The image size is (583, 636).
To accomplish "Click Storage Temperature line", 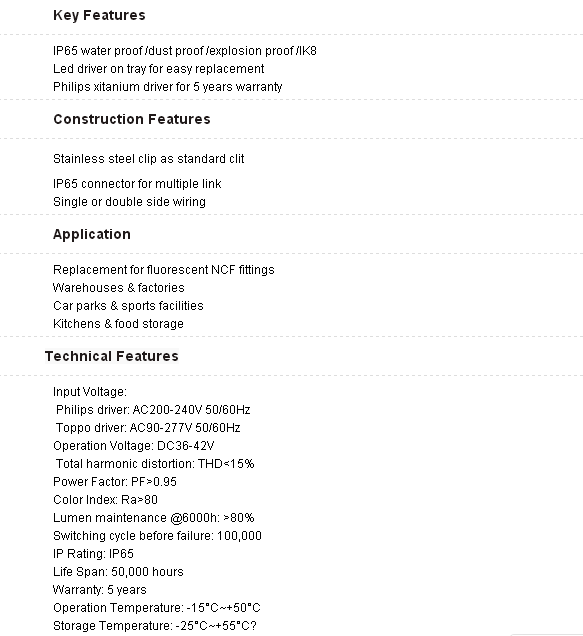I will pyautogui.click(x=155, y=626).
